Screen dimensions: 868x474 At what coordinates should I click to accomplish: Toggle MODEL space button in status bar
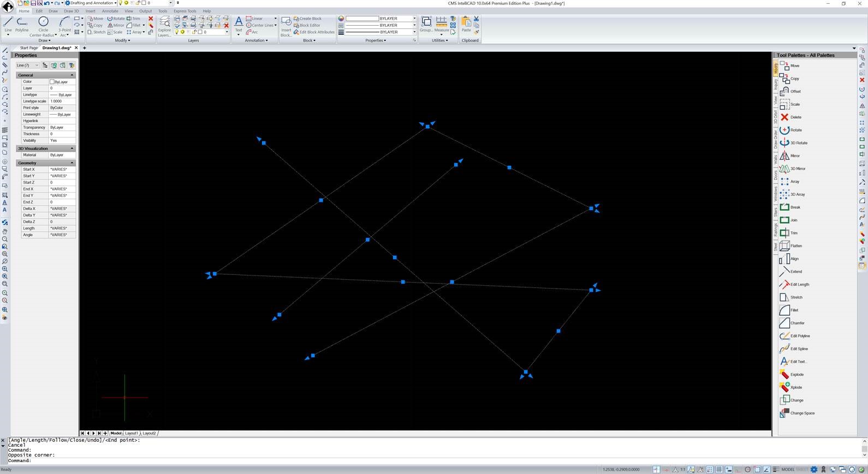(788, 469)
